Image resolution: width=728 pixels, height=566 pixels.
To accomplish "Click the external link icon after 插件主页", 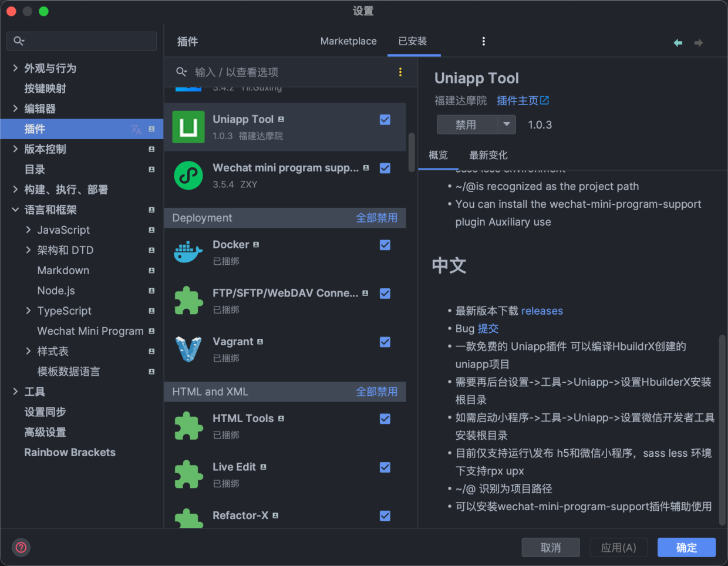I will click(545, 100).
